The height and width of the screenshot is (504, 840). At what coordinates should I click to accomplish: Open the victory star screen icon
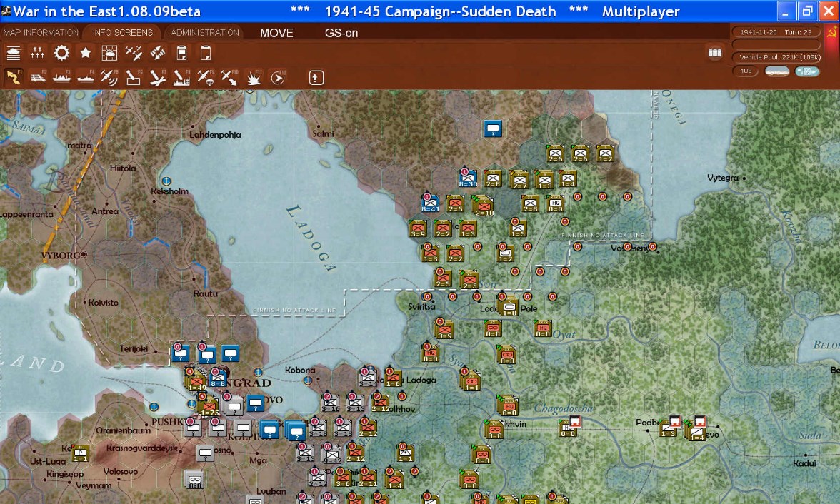(x=85, y=53)
